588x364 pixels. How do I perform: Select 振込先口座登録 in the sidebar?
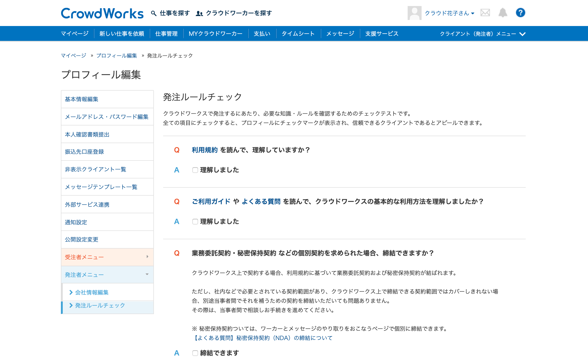[x=85, y=152]
